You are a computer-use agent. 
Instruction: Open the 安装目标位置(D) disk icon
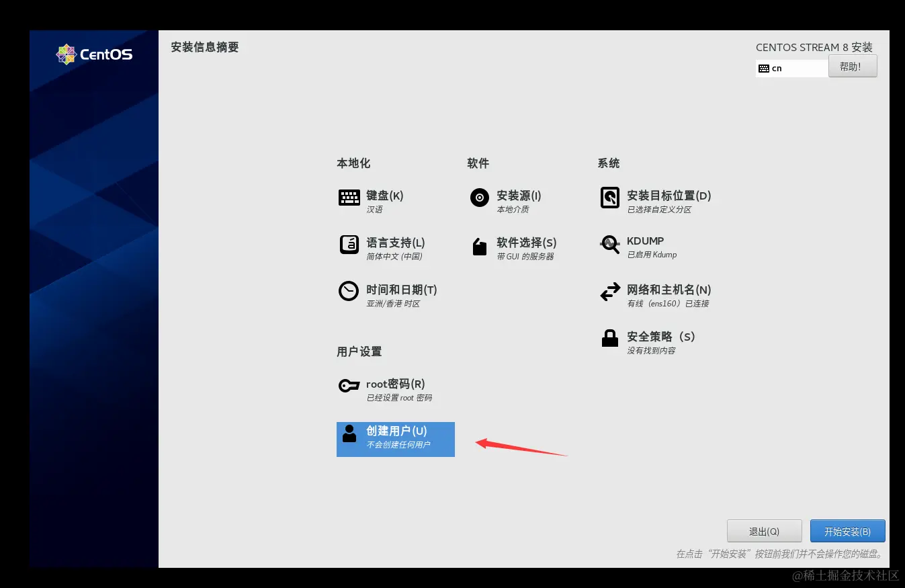(609, 197)
